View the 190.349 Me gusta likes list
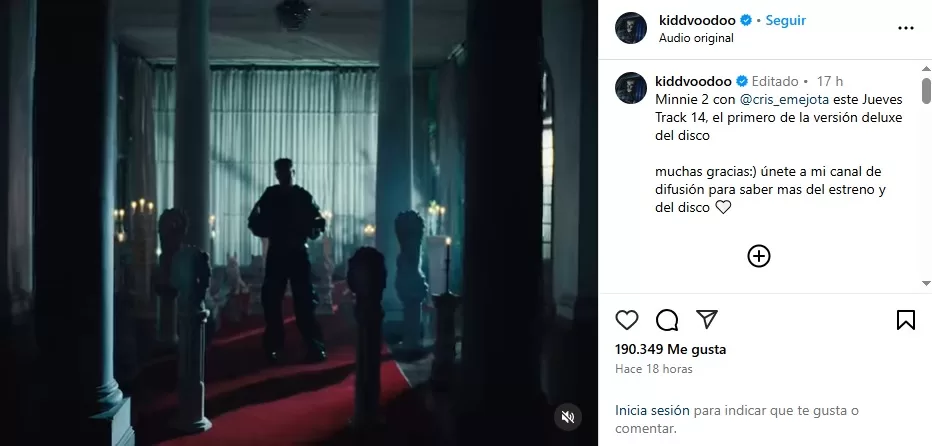This screenshot has width=932, height=446. 670,350
